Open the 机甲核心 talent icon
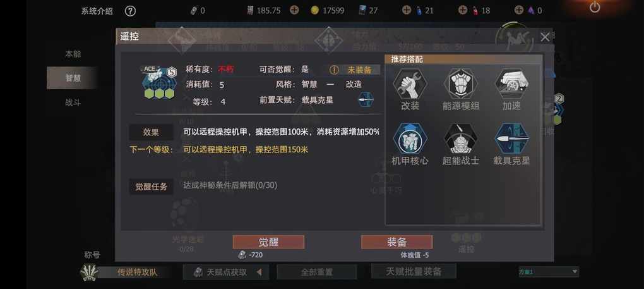 [410, 138]
